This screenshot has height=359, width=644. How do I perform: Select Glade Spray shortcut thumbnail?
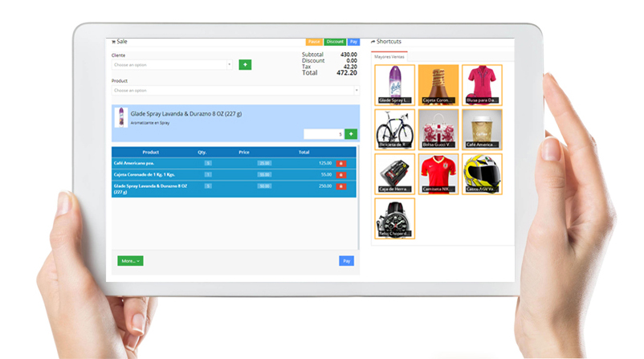(x=394, y=84)
